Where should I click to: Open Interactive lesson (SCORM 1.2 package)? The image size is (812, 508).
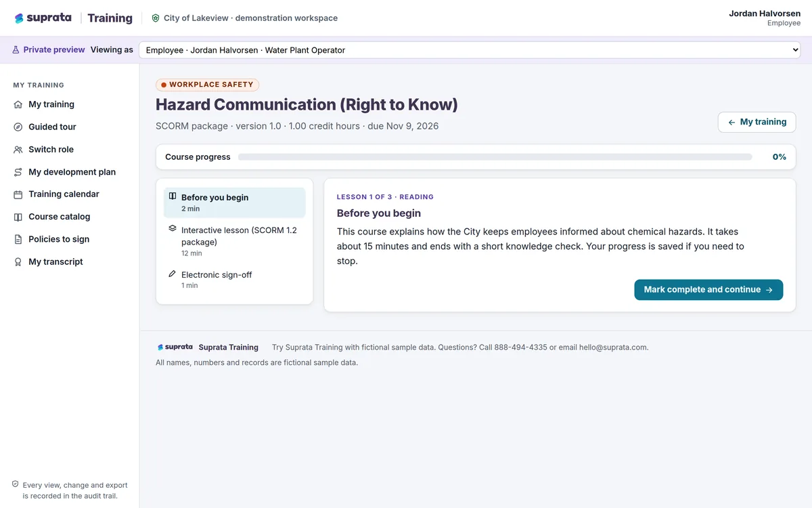click(x=234, y=241)
